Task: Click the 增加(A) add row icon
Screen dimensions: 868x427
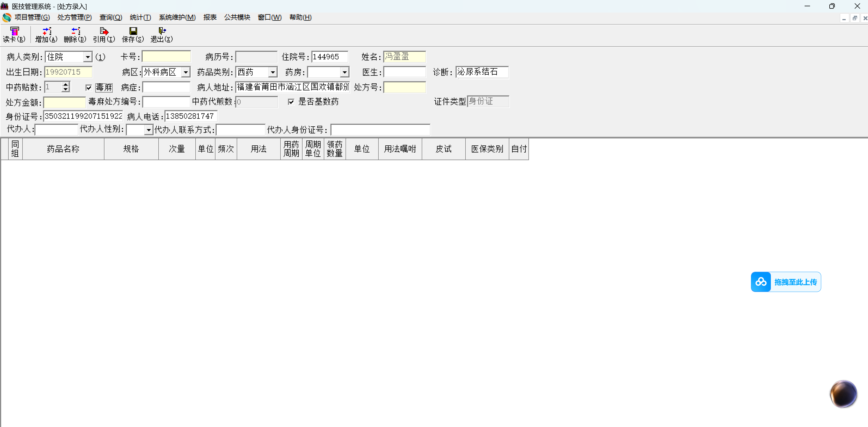Action: [x=46, y=31]
